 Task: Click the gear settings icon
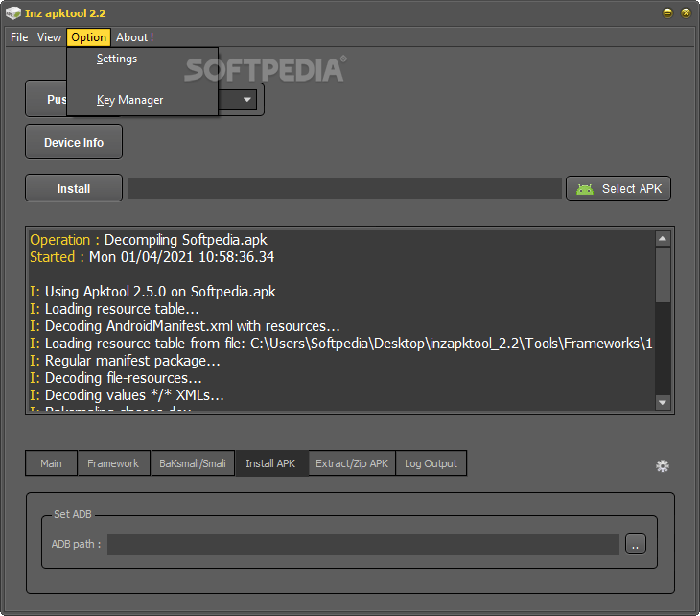click(x=663, y=466)
